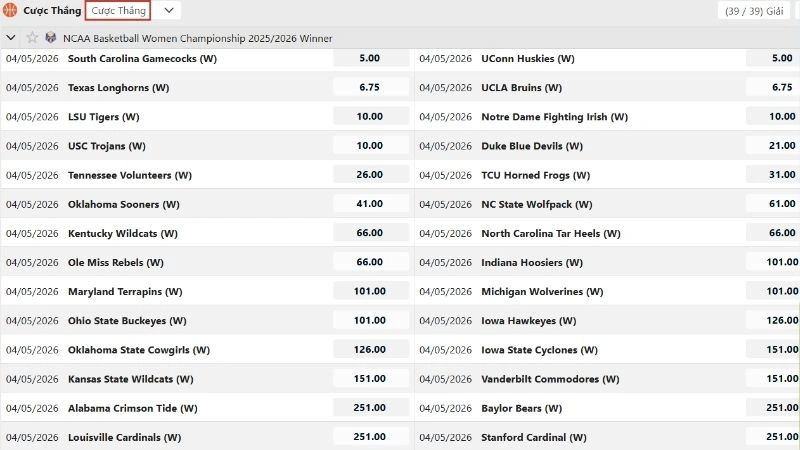Screen dimensions: 800x450
Task: Select South Carolina Gamecocks odds 5.00
Action: pos(371,58)
